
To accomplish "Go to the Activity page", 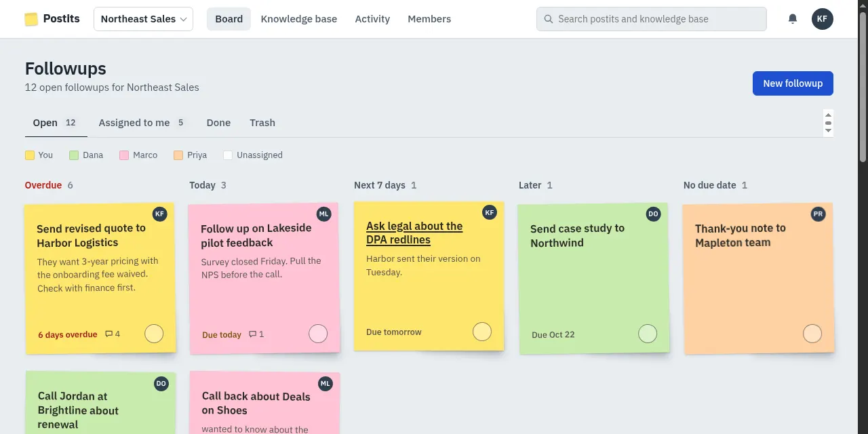I will (372, 19).
